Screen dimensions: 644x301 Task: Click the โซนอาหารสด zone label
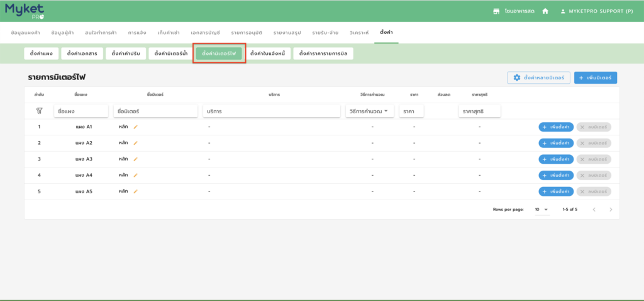tap(519, 11)
